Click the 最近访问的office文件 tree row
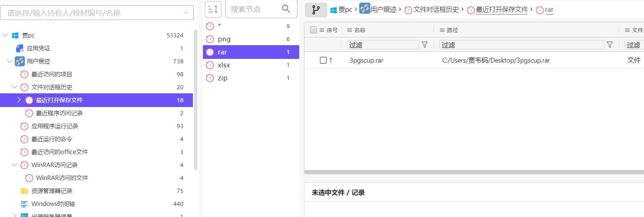The height and width of the screenshot is (217, 644). (x=97, y=152)
